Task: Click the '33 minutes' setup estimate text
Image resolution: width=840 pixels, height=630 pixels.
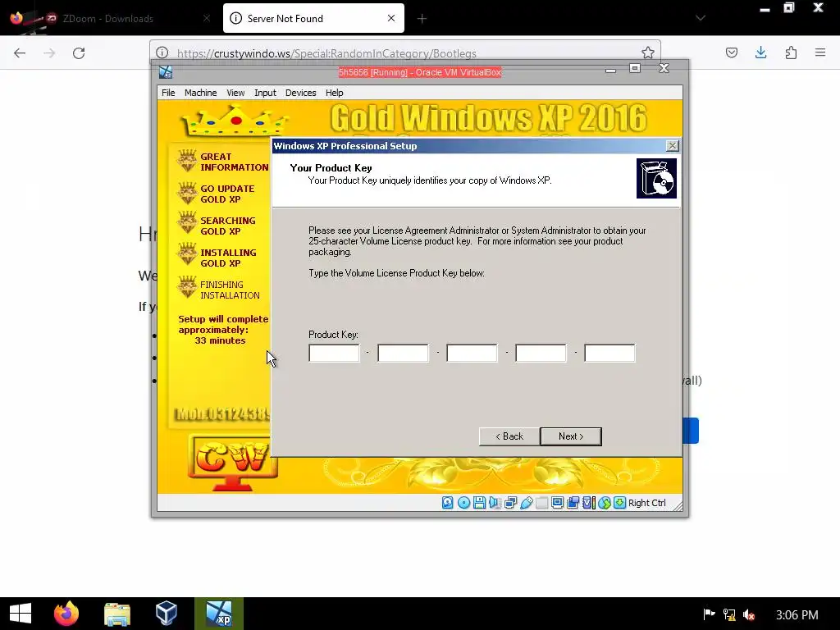Action: (x=220, y=340)
